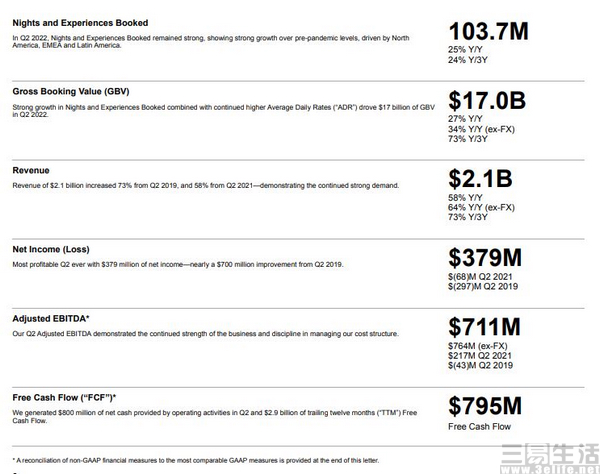Click the Free Cash Flow ("FCF")* heading

tap(64, 398)
